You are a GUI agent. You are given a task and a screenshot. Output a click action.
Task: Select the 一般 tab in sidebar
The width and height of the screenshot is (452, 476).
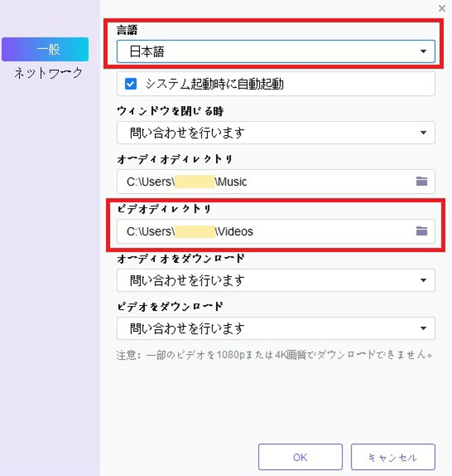[45, 50]
